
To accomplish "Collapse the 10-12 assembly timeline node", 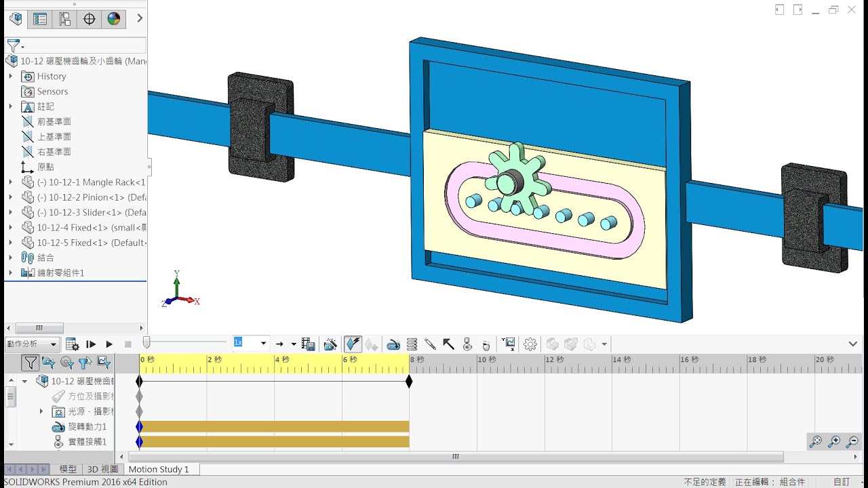I will coord(25,382).
